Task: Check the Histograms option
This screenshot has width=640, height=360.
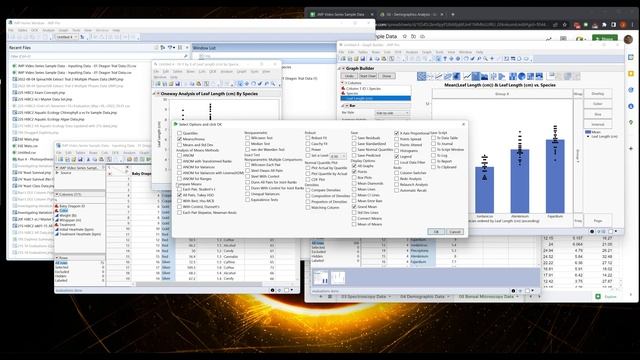Action: [396, 151]
